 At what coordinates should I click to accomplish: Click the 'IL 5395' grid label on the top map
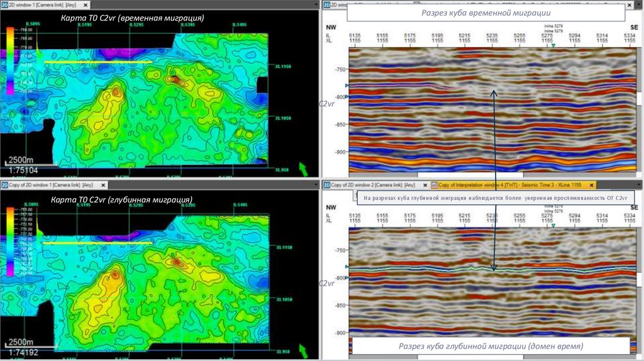point(187,25)
